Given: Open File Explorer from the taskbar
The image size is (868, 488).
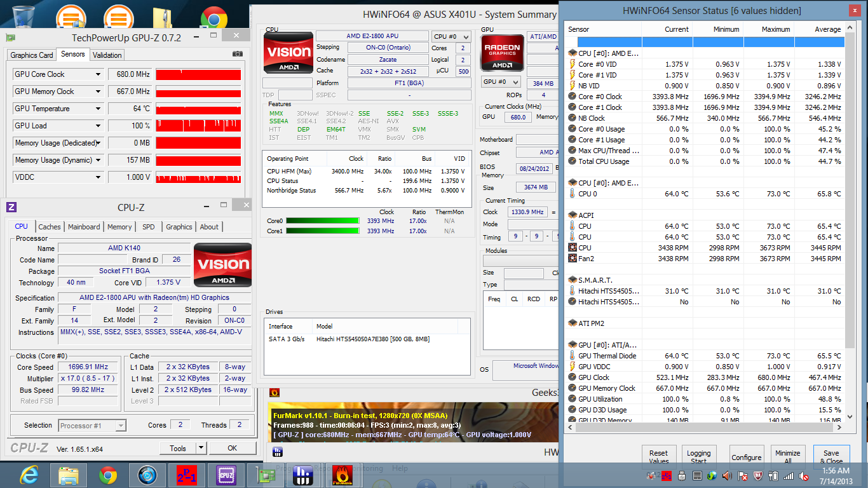Looking at the screenshot, I should coord(69,475).
